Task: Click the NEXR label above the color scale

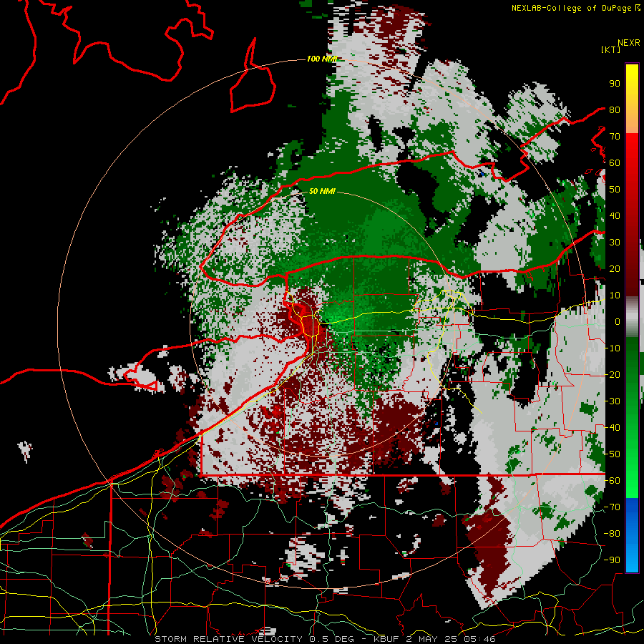Action: tap(629, 43)
